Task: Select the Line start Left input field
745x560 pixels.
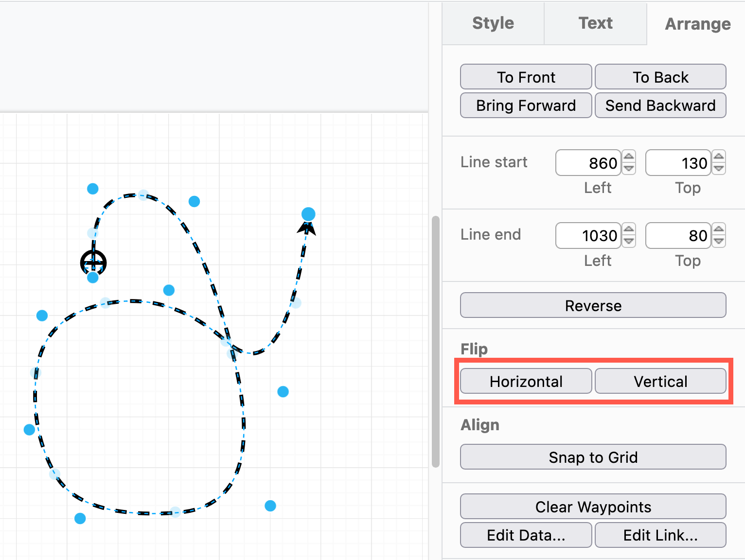Action: (x=588, y=163)
